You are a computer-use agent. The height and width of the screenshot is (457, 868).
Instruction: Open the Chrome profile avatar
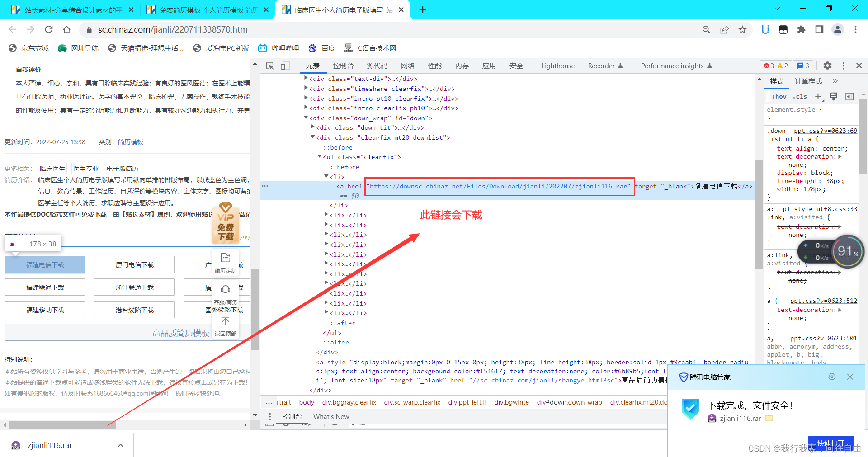point(838,29)
